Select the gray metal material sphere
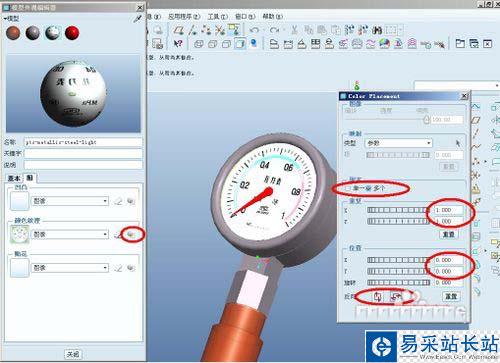 point(33,33)
